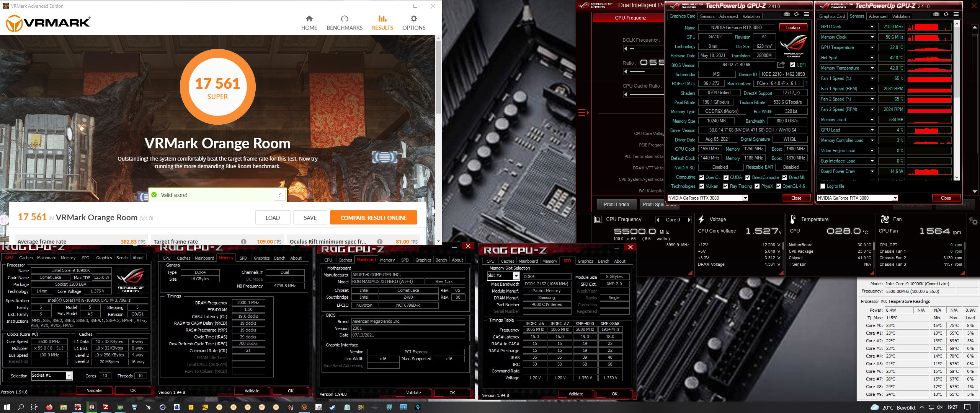Toggle PhysX checkbox
Screen dimensions: 980x413
[x=757, y=186]
